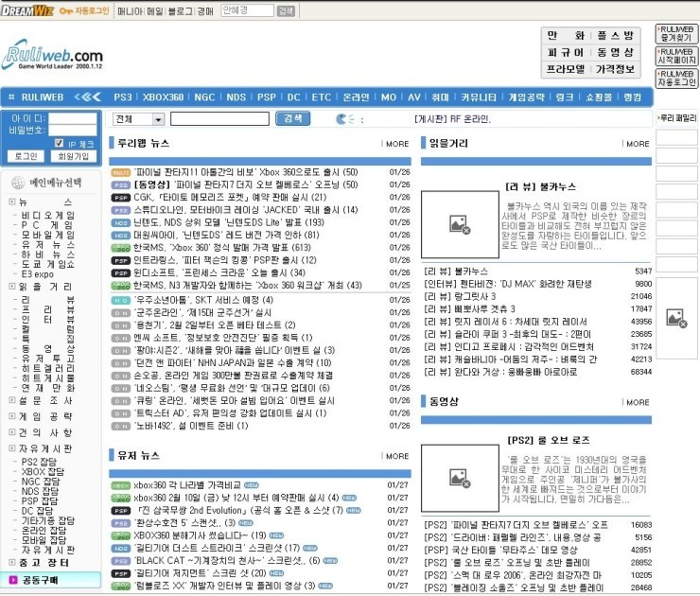Viewport: 700px width, 596px height.
Task: Open the 게임공략 navigation tab
Action: point(526,97)
